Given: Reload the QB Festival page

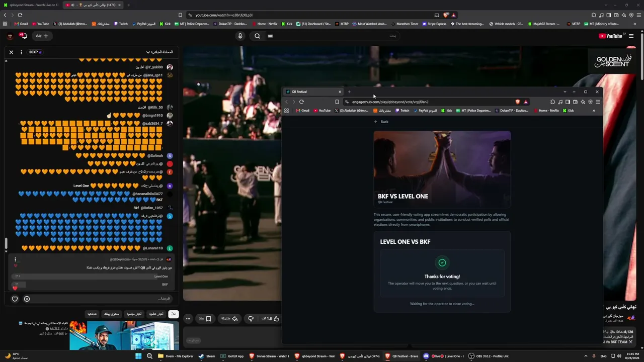Looking at the screenshot, I should pyautogui.click(x=301, y=102).
